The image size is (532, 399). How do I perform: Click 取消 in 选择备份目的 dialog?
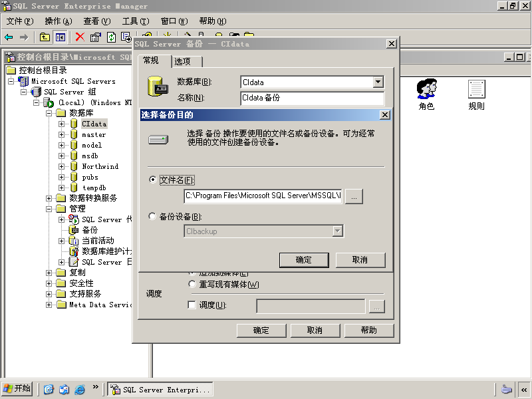tap(360, 260)
